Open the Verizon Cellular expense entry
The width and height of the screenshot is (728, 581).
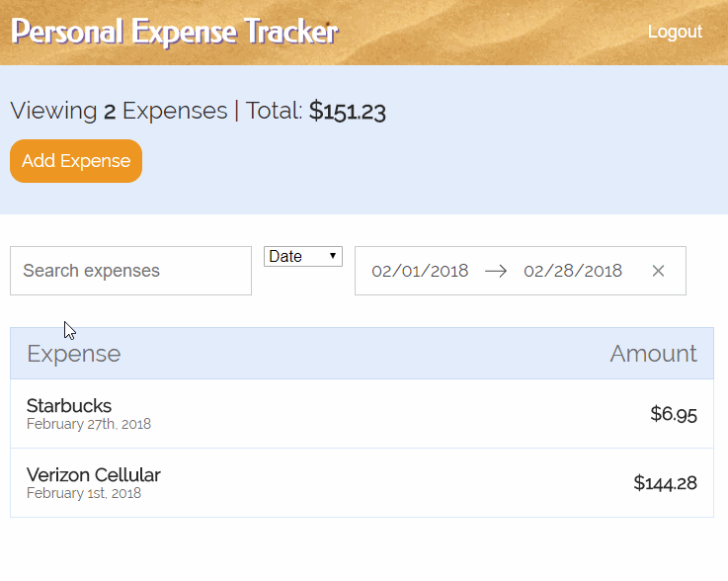tap(362, 483)
